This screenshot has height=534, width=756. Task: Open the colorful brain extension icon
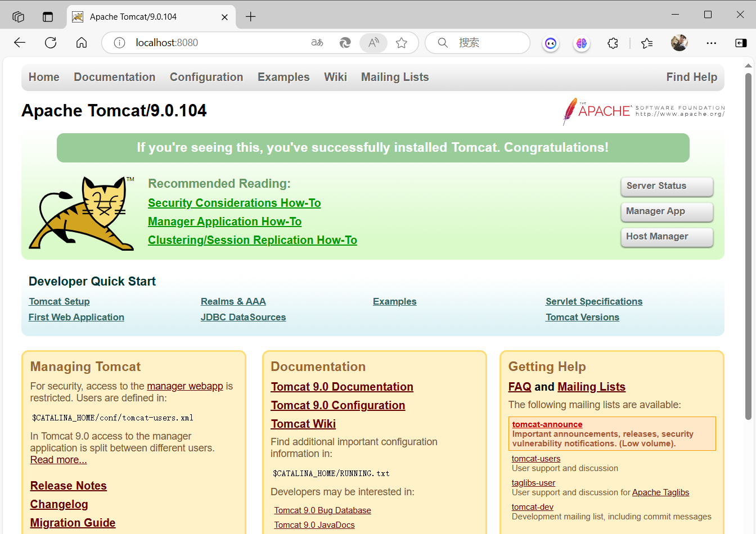point(582,43)
